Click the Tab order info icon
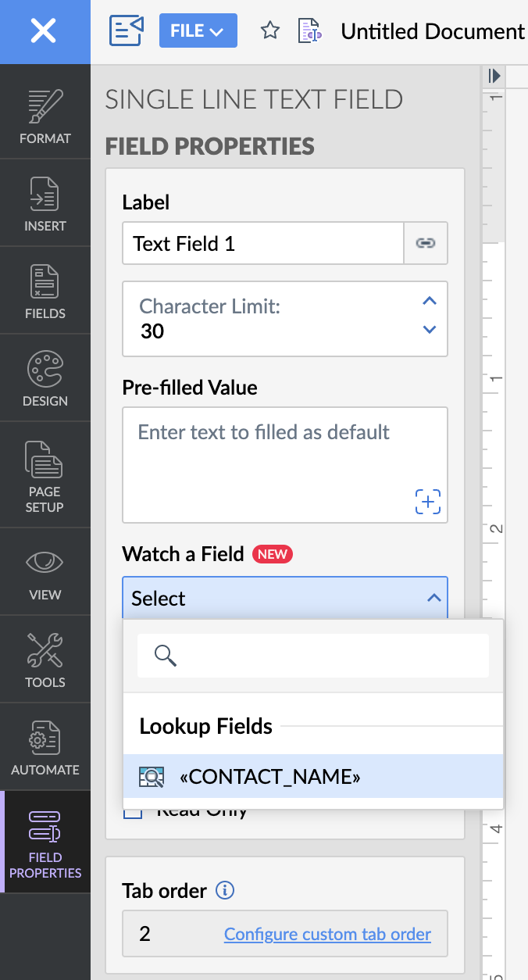Image resolution: width=528 pixels, height=980 pixels. click(x=225, y=890)
